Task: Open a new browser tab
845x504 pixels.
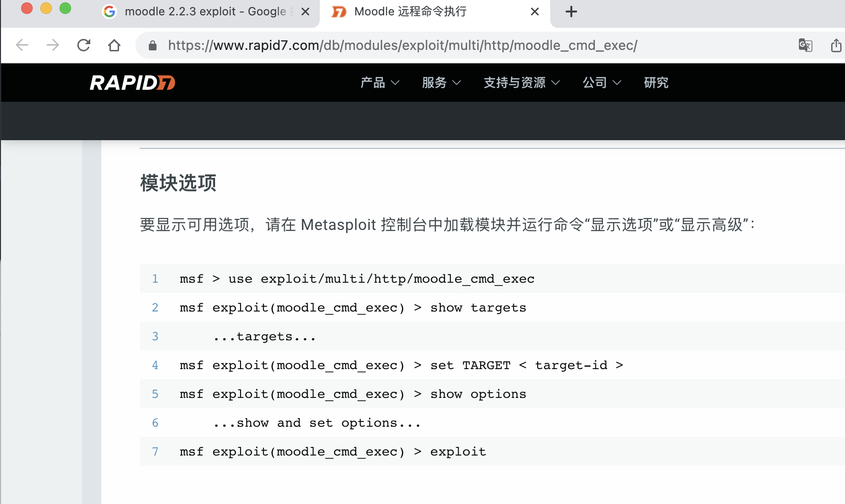Action: coord(571,12)
